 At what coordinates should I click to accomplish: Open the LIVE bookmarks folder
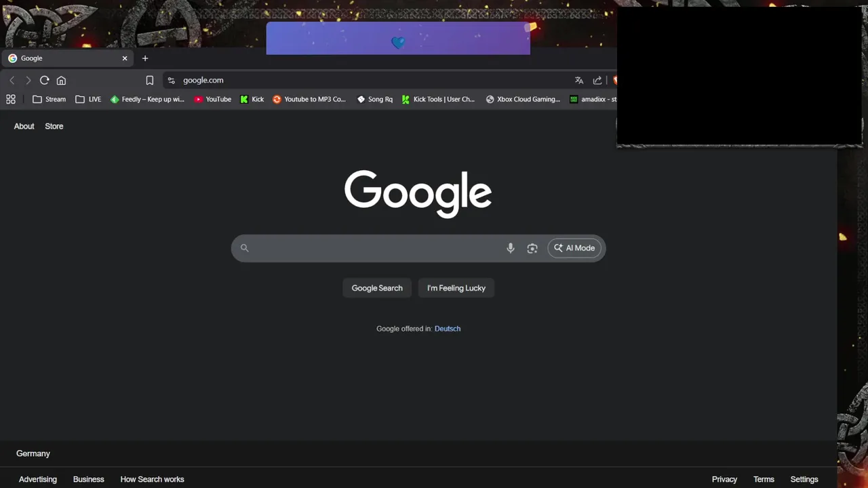88,99
